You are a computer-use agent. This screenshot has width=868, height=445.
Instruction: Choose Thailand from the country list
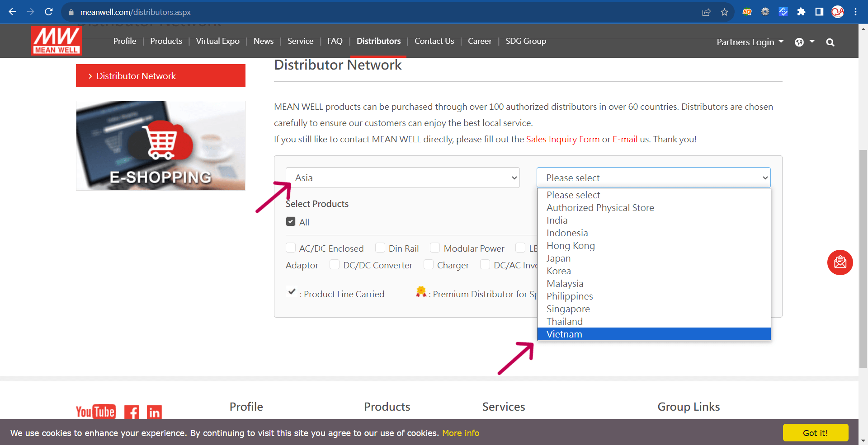point(654,322)
